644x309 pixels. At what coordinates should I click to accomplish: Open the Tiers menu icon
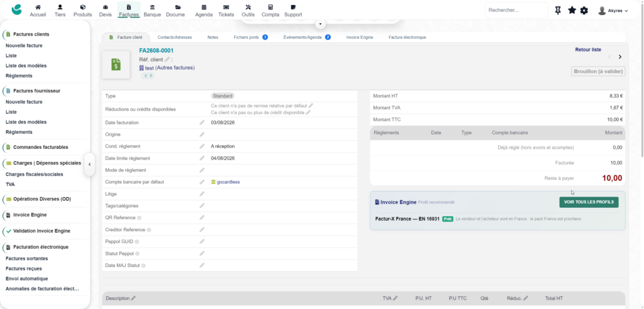click(x=60, y=7)
